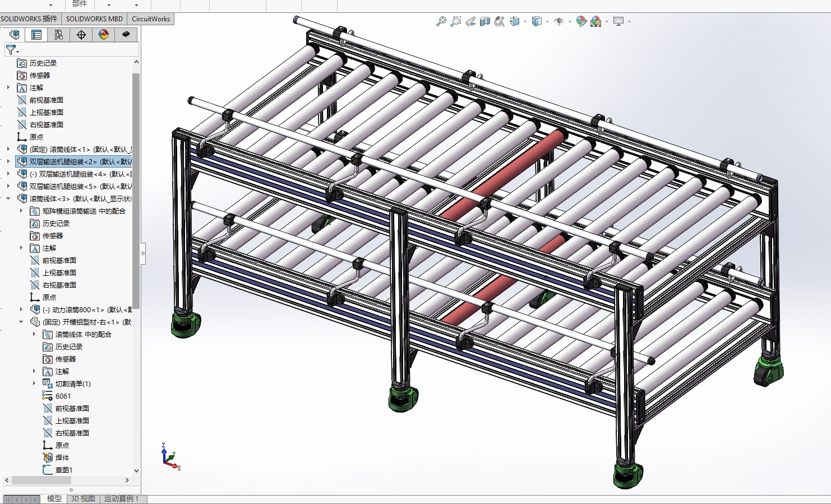Select the 草图1 sketch item

click(58, 470)
